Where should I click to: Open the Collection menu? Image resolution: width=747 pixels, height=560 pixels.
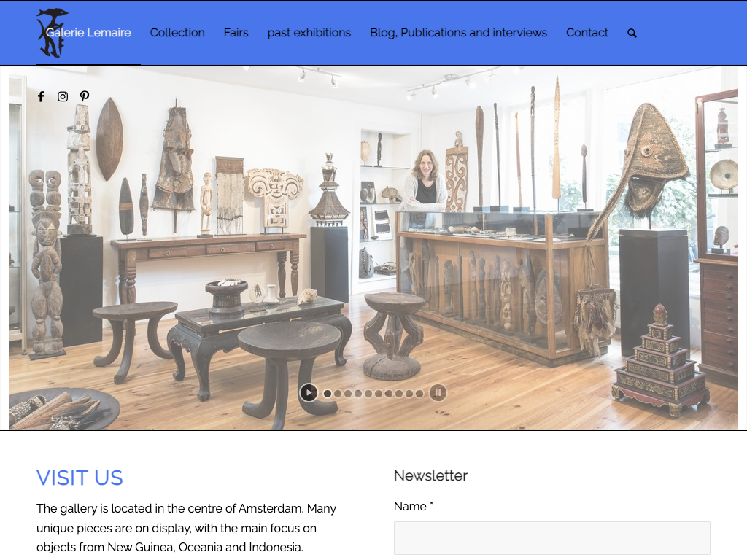[x=177, y=32]
